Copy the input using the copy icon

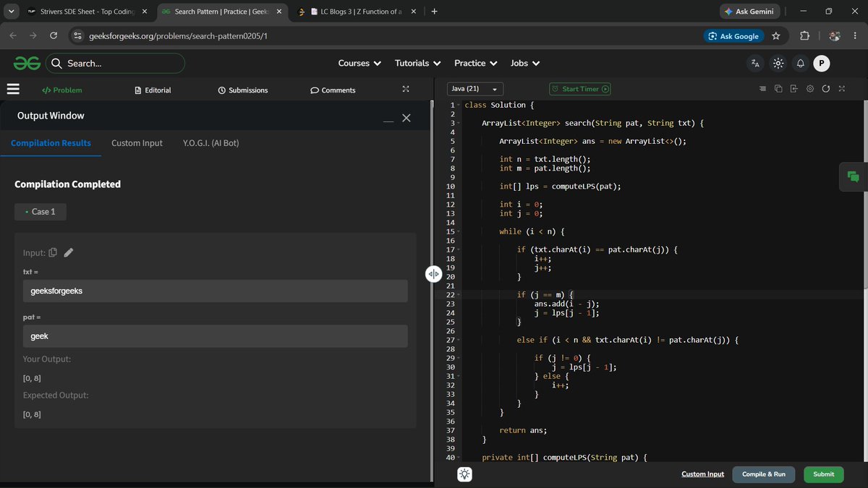tap(53, 252)
